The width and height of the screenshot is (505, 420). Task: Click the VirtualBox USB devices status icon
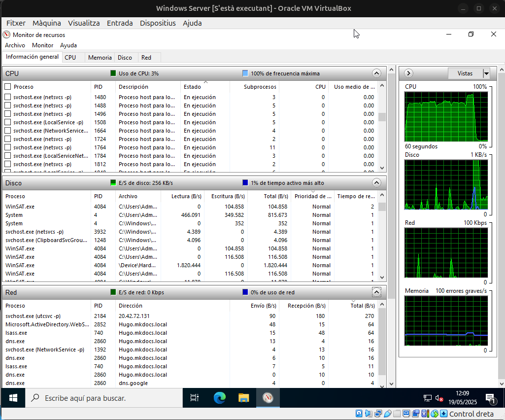click(x=387, y=414)
